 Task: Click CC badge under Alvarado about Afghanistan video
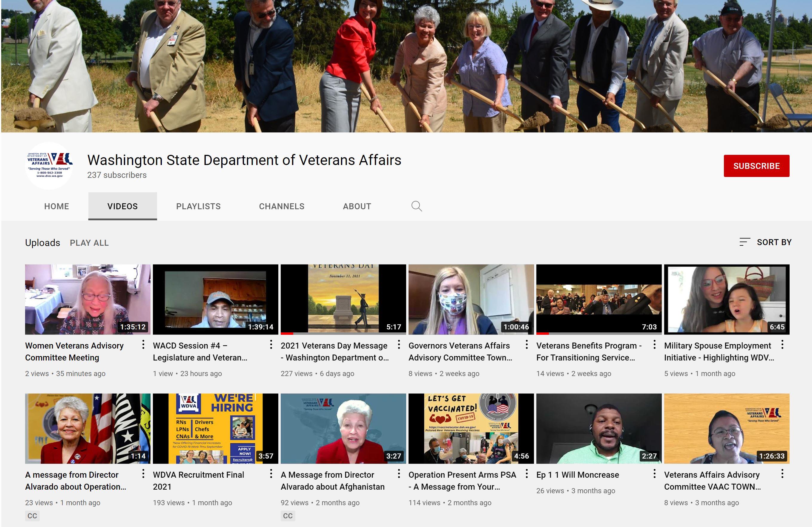[288, 516]
